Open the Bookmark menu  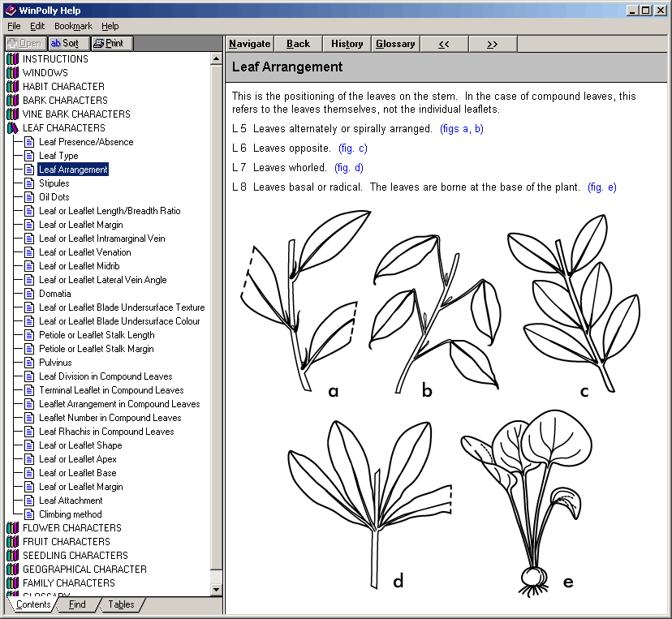(x=73, y=26)
